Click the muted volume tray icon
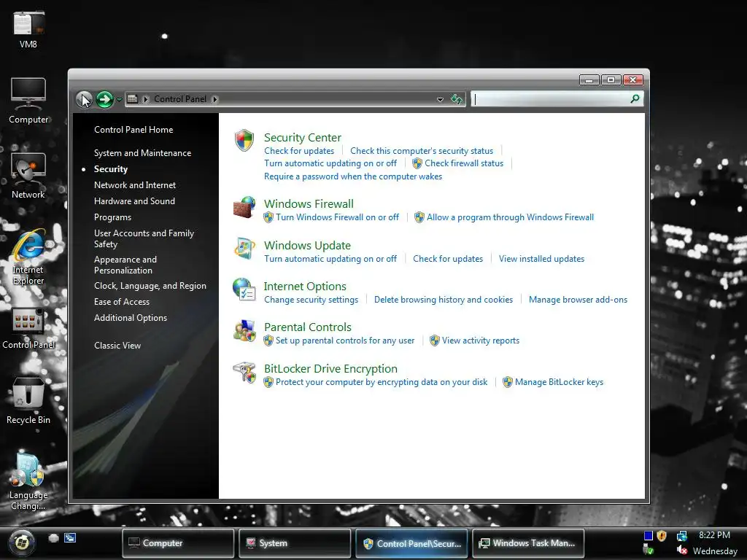Viewport: 747px width, 560px height. (682, 550)
